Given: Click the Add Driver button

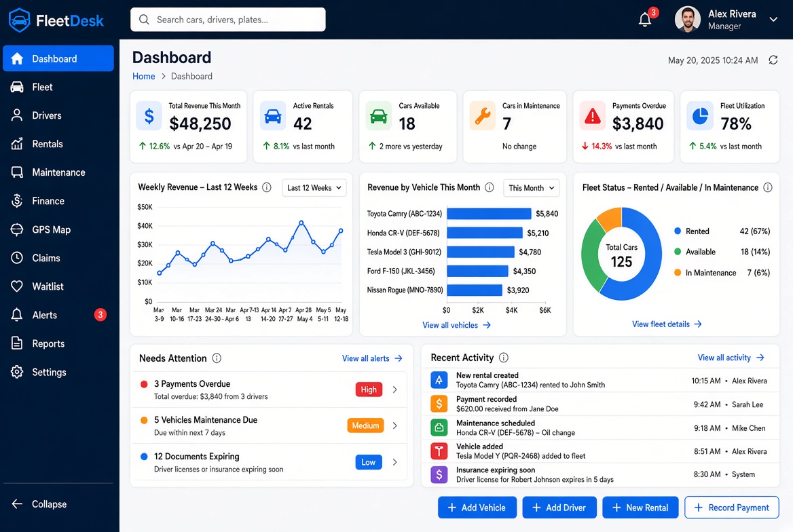Looking at the screenshot, I should click(x=559, y=507).
